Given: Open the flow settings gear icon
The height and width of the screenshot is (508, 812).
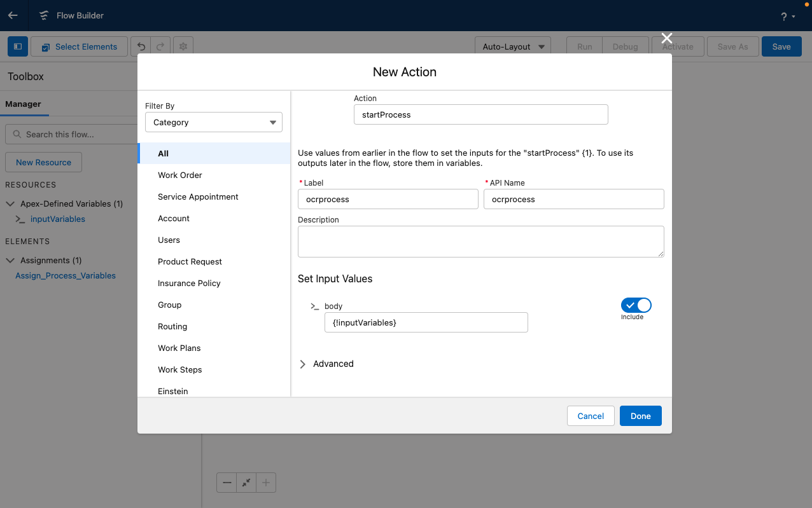Looking at the screenshot, I should 183,46.
